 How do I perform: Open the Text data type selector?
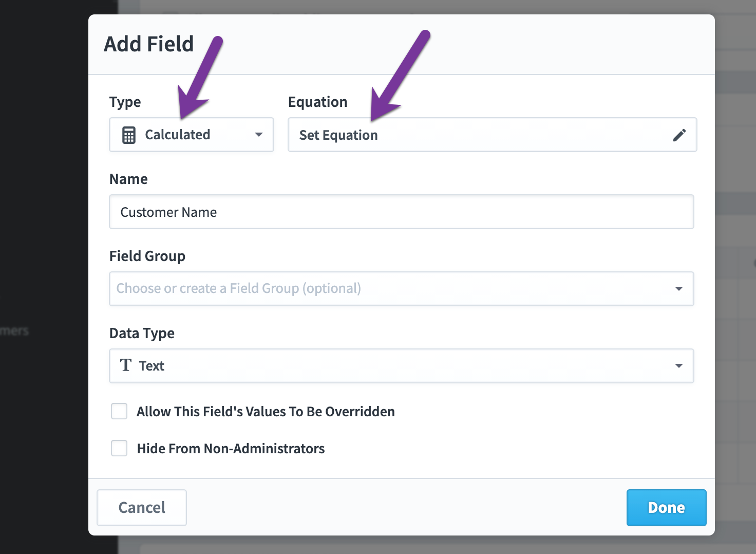[x=402, y=366]
